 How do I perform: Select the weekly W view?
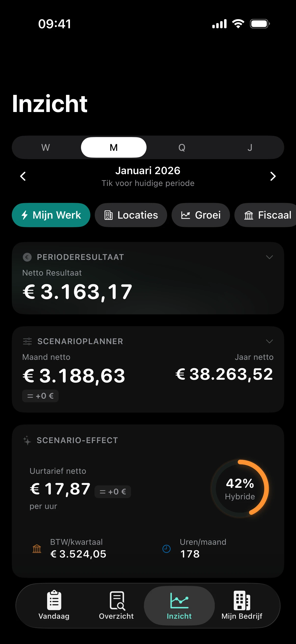pos(45,147)
